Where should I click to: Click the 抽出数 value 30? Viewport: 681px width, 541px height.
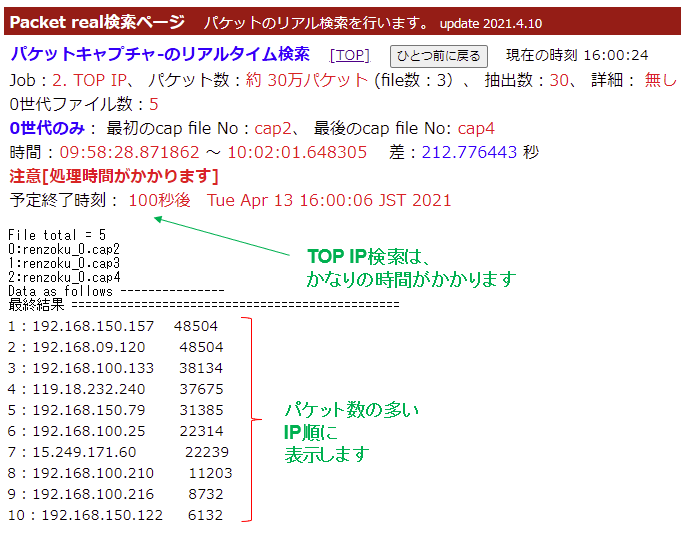coord(559,80)
